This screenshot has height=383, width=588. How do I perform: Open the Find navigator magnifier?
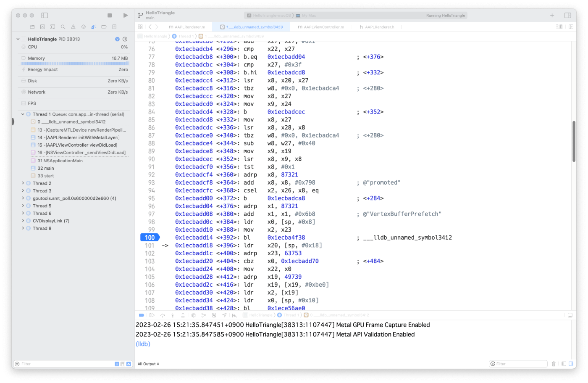point(63,27)
